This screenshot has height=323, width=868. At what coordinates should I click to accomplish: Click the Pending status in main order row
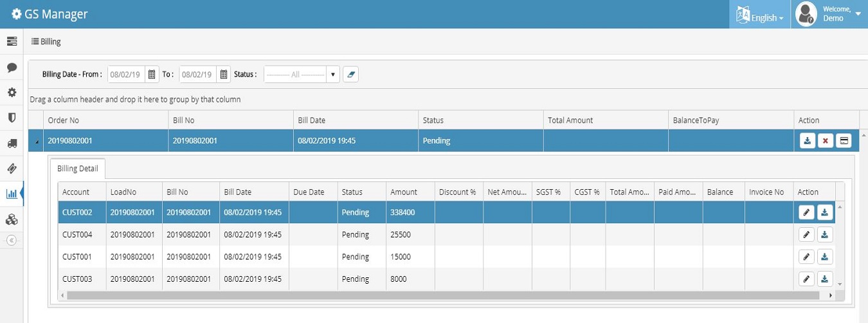tap(437, 141)
